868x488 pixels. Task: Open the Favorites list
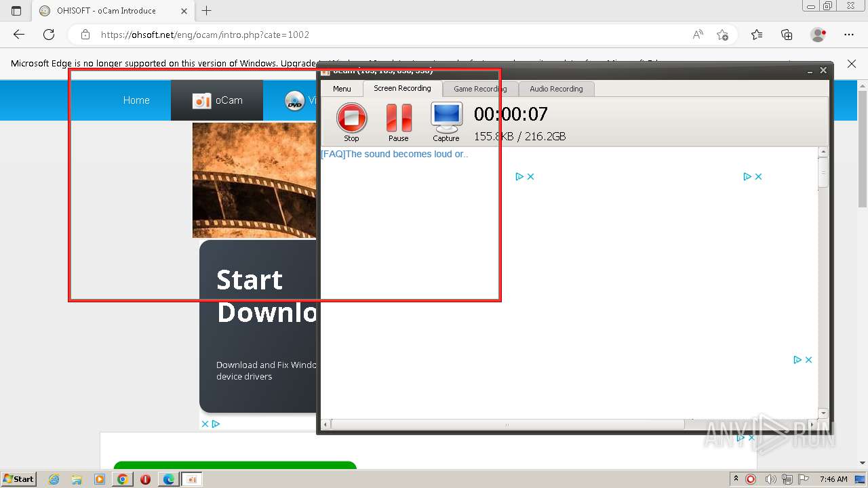pyautogui.click(x=757, y=35)
